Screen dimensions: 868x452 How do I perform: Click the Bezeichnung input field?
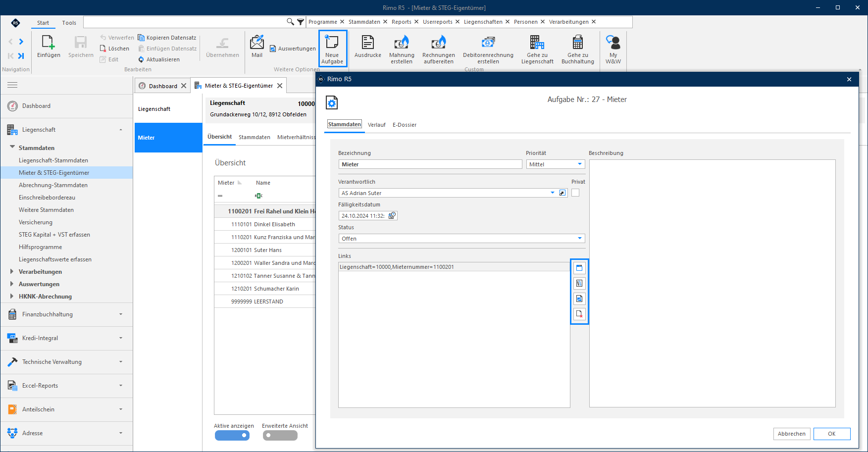430,164
